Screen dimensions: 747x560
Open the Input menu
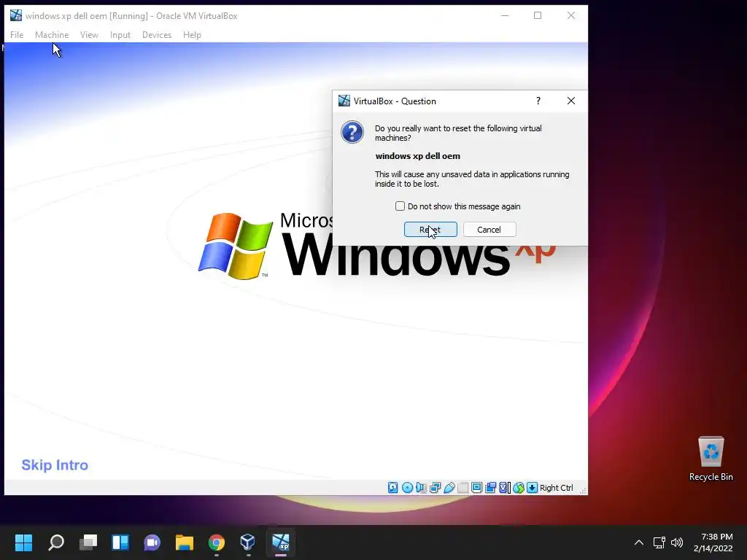pyautogui.click(x=120, y=35)
